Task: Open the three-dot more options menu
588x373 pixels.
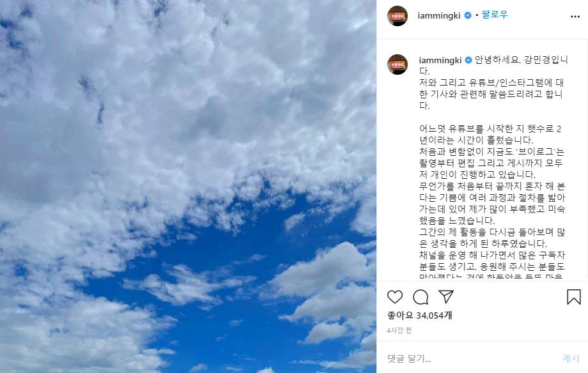Action: pos(575,17)
